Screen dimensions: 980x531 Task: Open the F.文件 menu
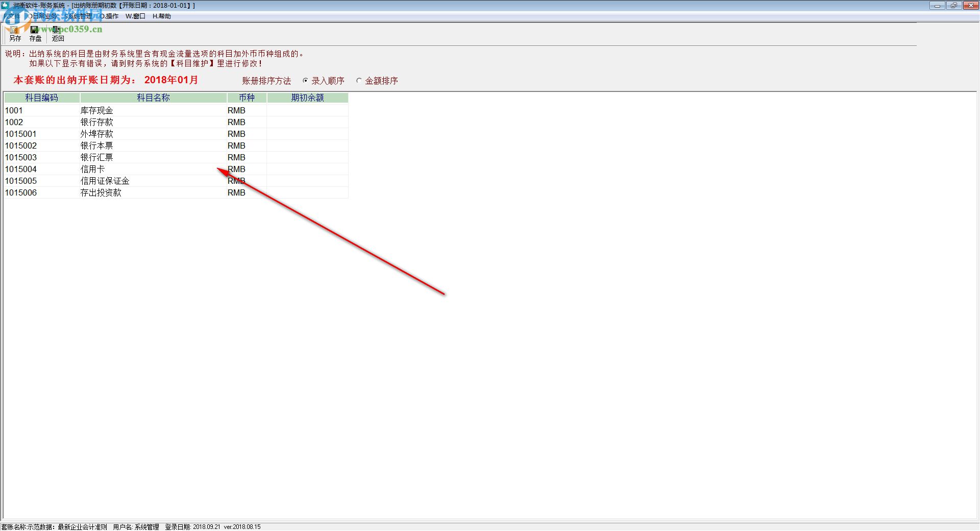[x=11, y=16]
